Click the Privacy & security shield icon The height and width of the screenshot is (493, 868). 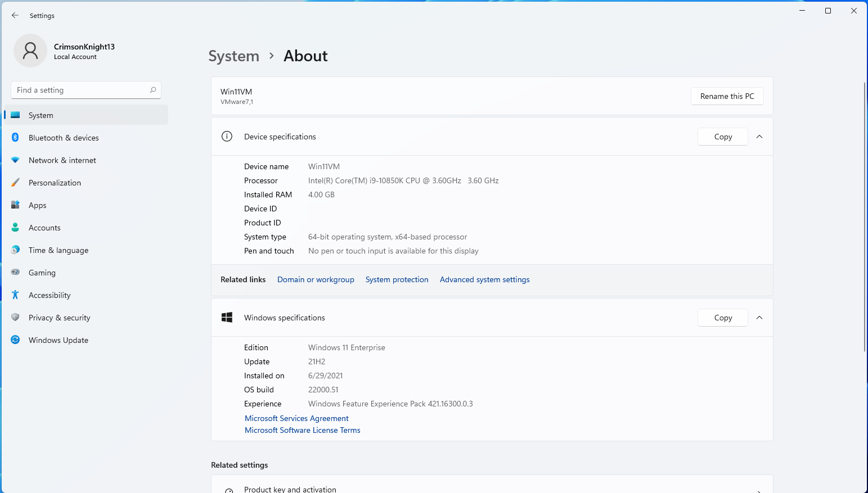pyautogui.click(x=16, y=318)
